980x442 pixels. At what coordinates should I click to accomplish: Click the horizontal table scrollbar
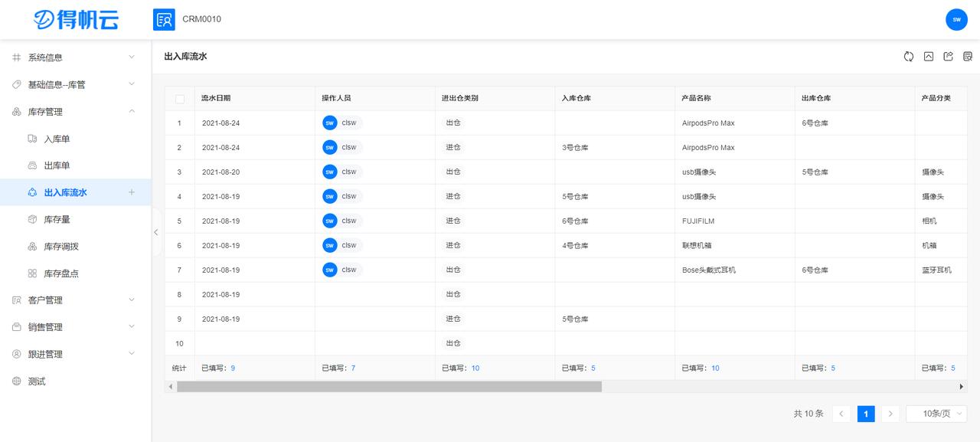[x=389, y=387]
